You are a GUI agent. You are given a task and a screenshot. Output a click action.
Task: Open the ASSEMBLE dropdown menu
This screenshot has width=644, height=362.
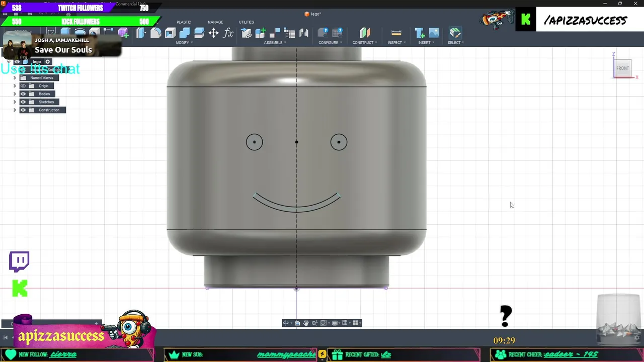coord(275,43)
